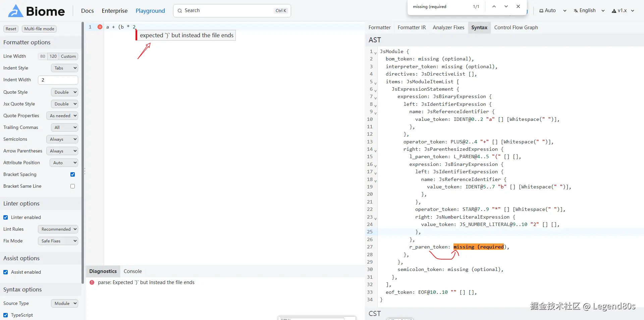The image size is (644, 320).
Task: Open the v1.x version selector
Action: click(x=623, y=11)
